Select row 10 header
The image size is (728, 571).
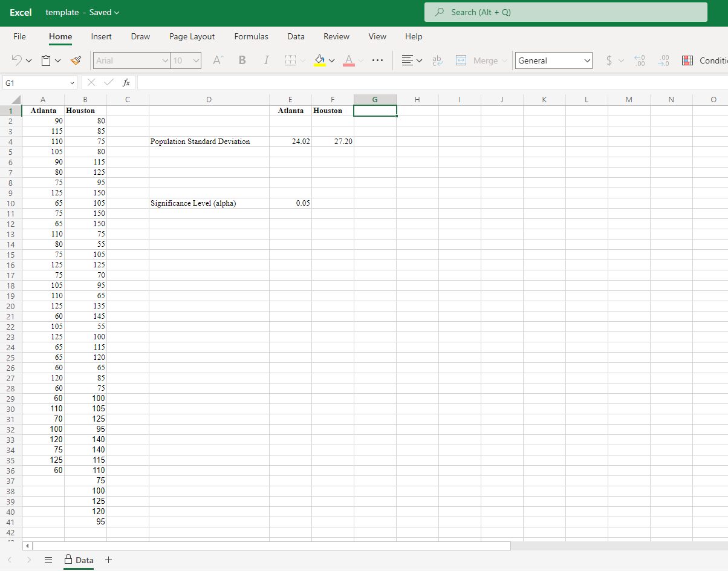pyautogui.click(x=11, y=203)
